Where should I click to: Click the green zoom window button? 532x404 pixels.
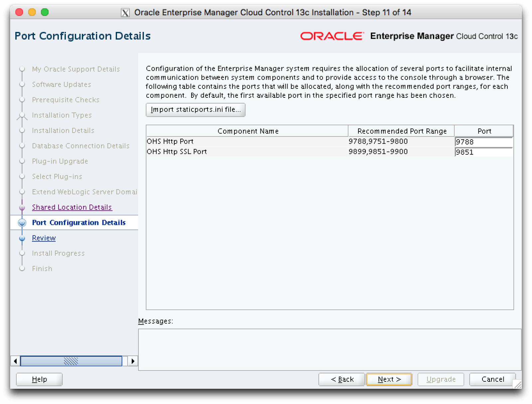point(45,12)
